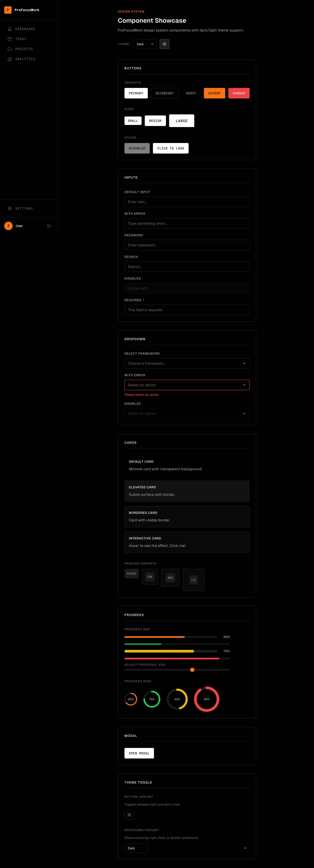The height and width of the screenshot is (868, 314).
Task: Open the THEME "Dark" selector
Action: 145,44
